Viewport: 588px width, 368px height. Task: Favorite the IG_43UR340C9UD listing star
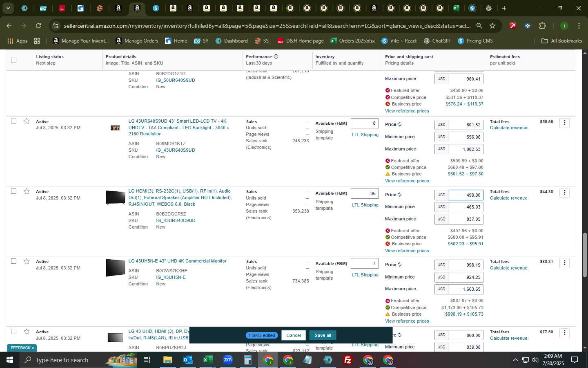(27, 191)
